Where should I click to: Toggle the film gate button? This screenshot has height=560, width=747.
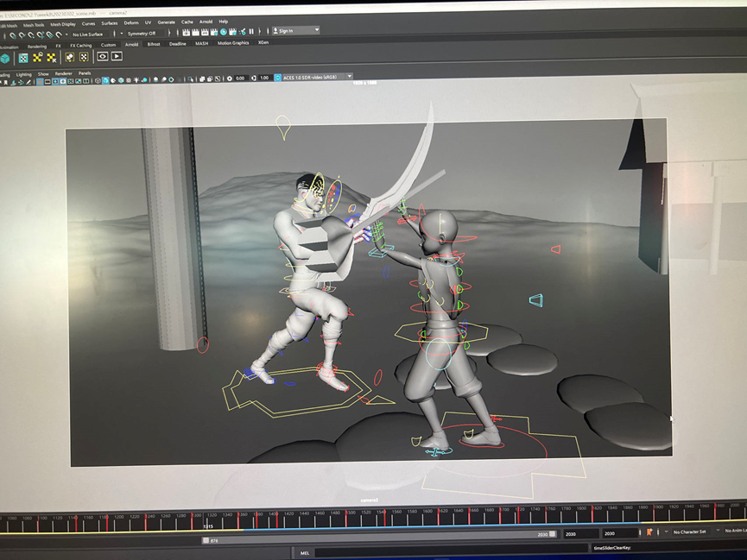tap(47, 82)
